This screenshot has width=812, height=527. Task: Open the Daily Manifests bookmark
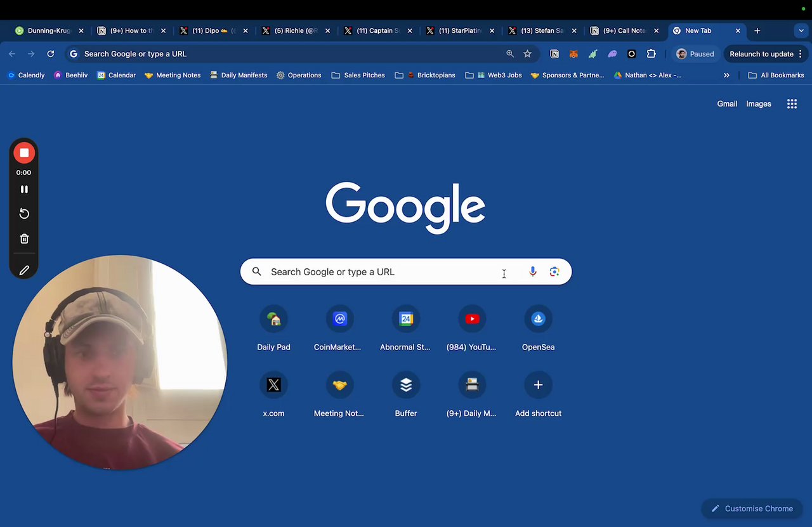click(238, 75)
